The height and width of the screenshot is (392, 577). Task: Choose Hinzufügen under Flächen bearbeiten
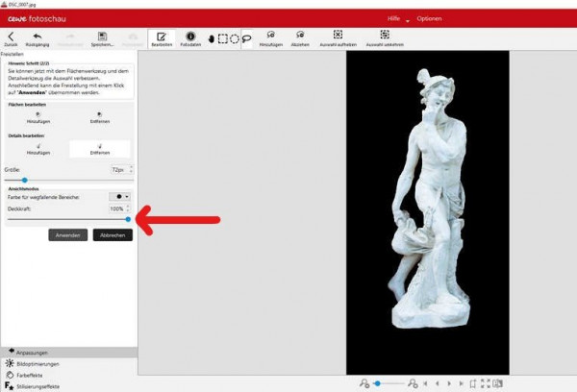pos(38,117)
